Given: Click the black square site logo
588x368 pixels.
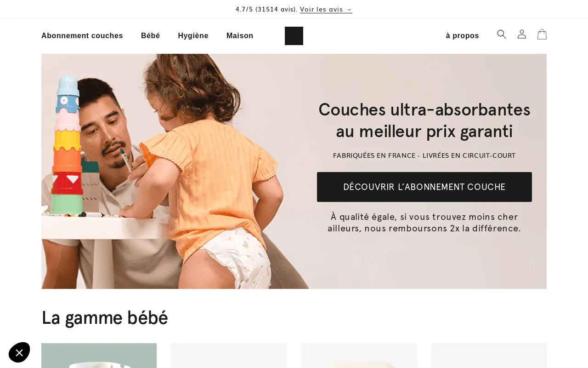Looking at the screenshot, I should click(x=294, y=36).
